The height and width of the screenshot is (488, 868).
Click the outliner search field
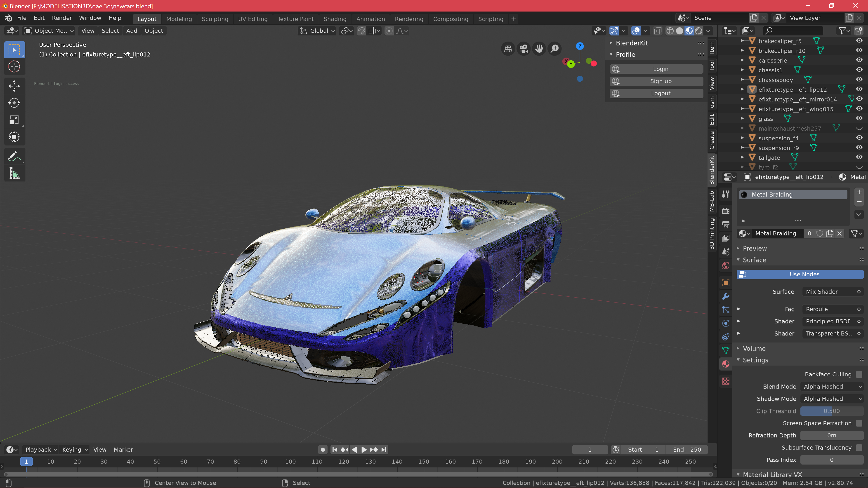[793, 31]
